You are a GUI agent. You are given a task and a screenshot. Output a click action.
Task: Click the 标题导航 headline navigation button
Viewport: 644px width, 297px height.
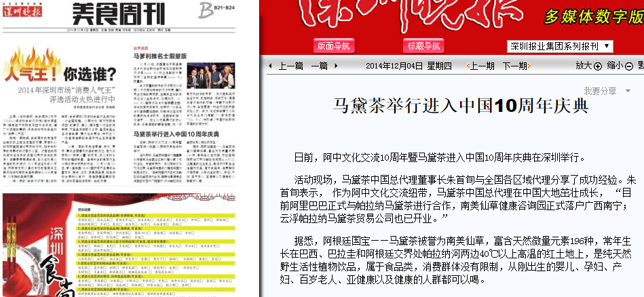point(423,46)
